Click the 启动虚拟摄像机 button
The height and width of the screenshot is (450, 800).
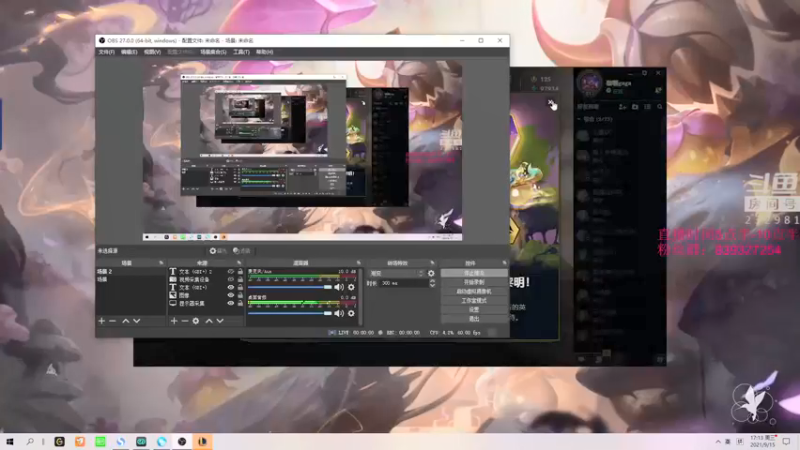(474, 291)
